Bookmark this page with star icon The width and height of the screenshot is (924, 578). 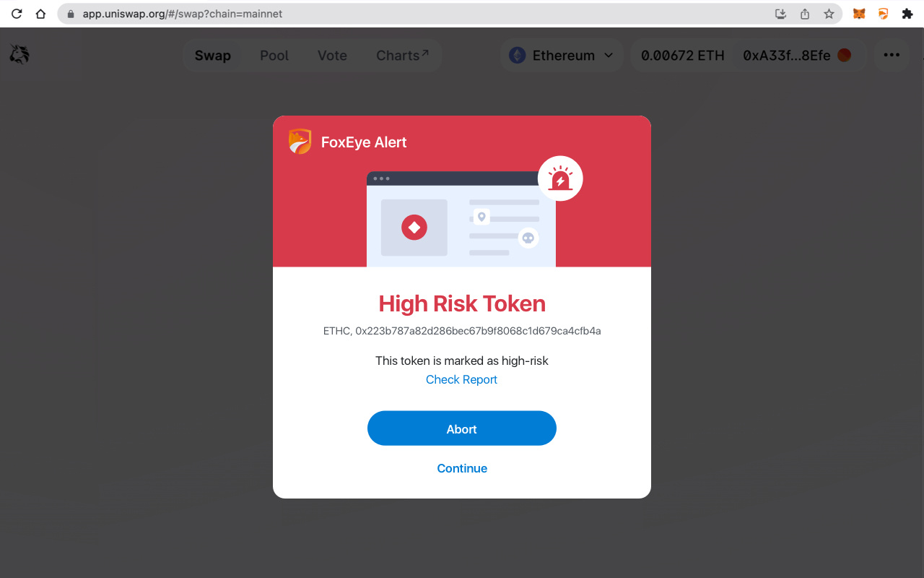point(829,14)
